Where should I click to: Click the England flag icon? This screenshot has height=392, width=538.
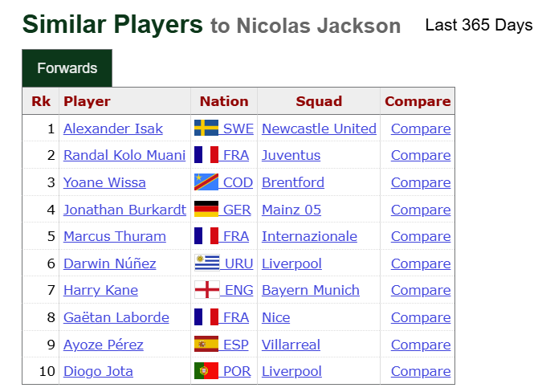[x=206, y=290]
